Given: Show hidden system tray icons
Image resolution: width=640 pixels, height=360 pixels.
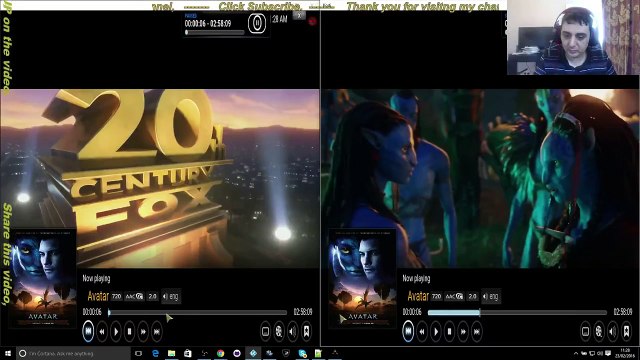Looking at the screenshot, I should coord(576,353).
